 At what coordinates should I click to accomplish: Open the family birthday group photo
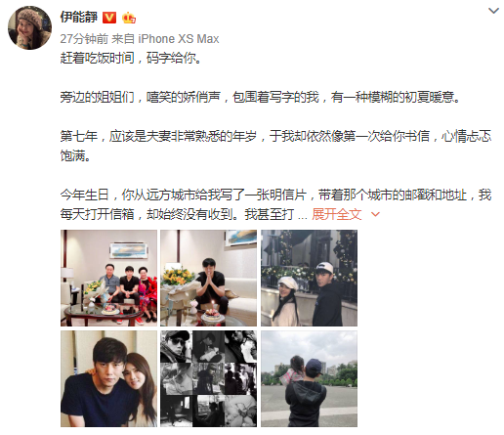click(108, 278)
